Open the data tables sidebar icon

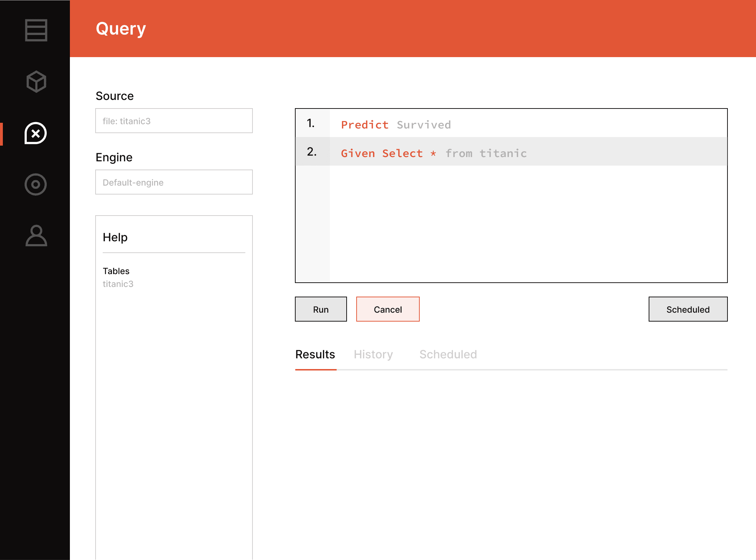pyautogui.click(x=36, y=30)
